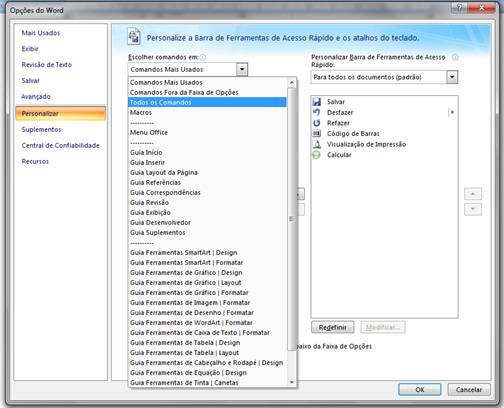
Task: Open the Para todos os documentos dropdown
Action: (452, 77)
